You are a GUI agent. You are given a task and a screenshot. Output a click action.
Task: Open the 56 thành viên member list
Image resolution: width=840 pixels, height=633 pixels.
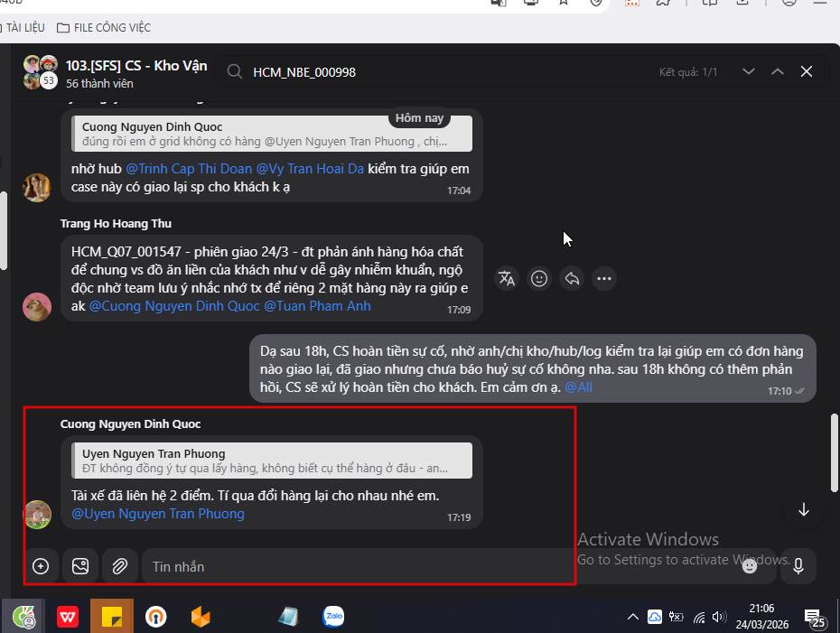pyautogui.click(x=99, y=84)
